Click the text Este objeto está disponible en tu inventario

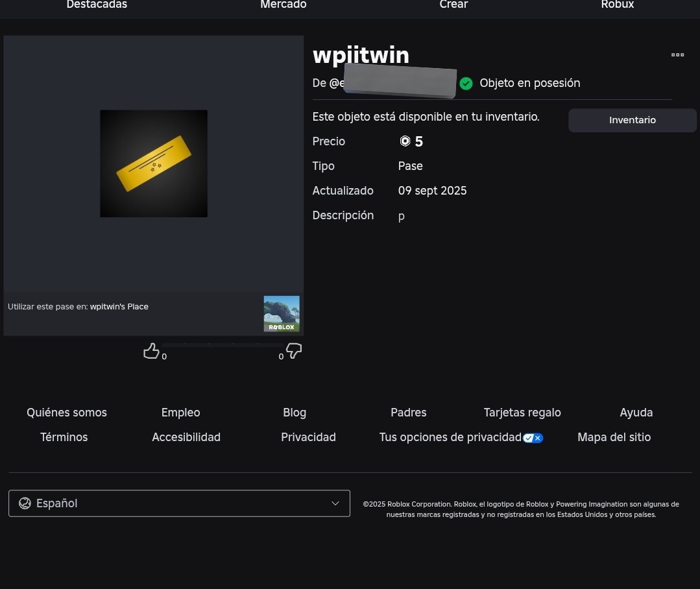coord(426,117)
